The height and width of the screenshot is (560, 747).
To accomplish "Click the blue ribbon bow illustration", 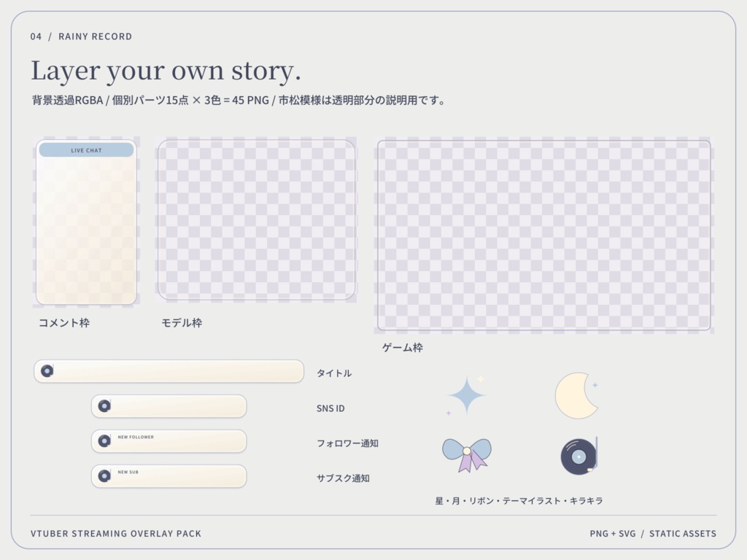I will (x=467, y=455).
